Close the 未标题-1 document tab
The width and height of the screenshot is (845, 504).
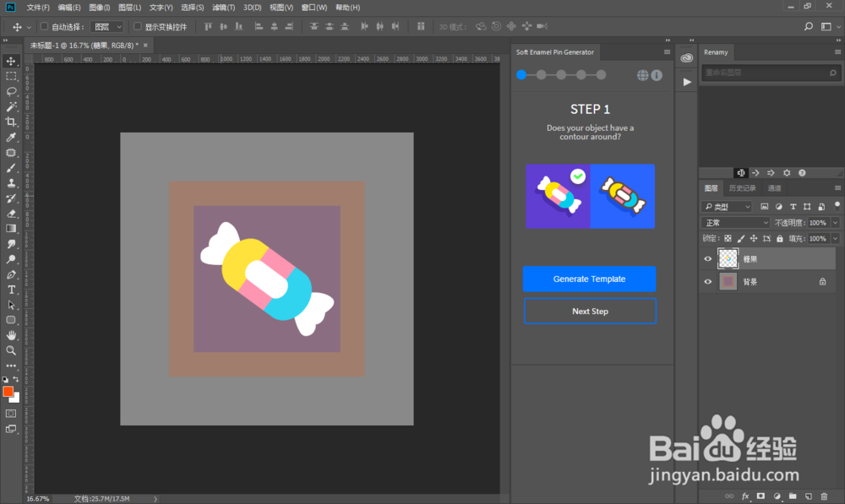[x=145, y=46]
